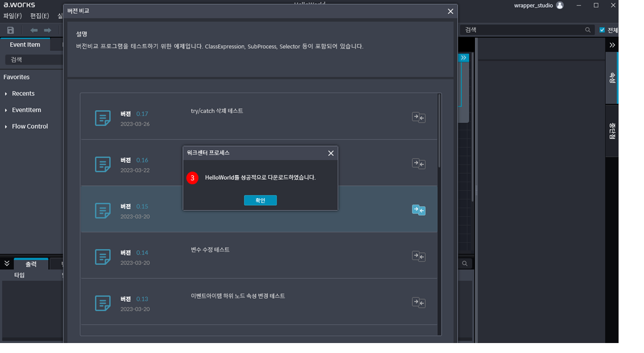Switch to the Event Item tab

click(25, 45)
